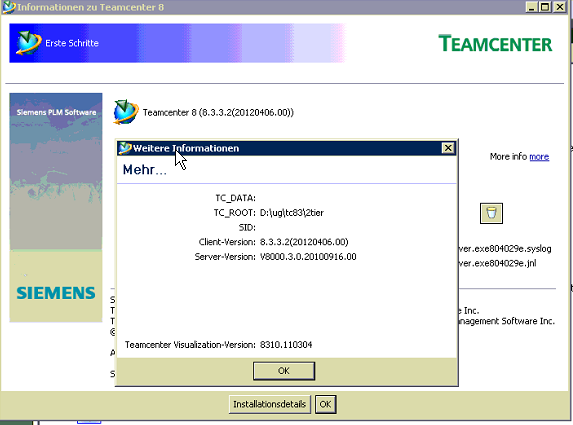This screenshot has height=425, width=573.
Task: Click the TEAMCENTER logo at top right
Action: (495, 43)
